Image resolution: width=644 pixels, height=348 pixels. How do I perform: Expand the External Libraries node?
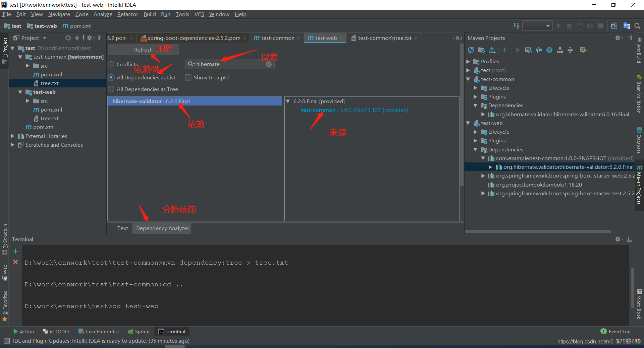pos(12,136)
